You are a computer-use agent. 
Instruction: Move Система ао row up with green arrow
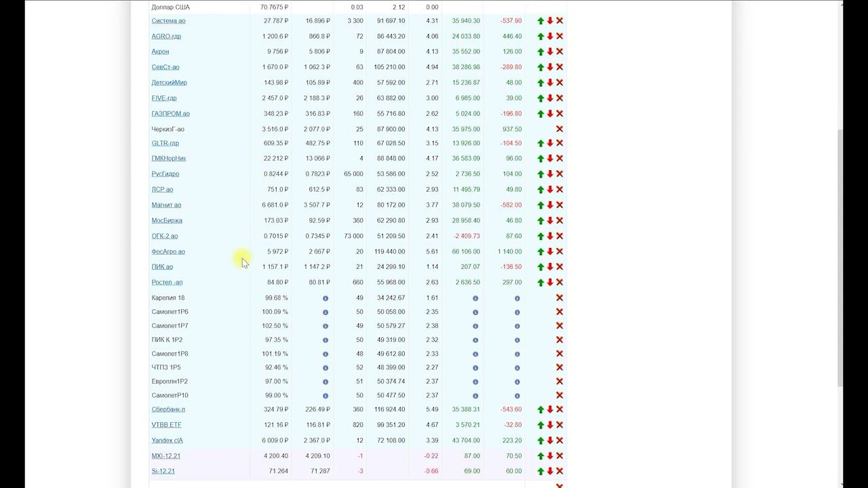(540, 21)
